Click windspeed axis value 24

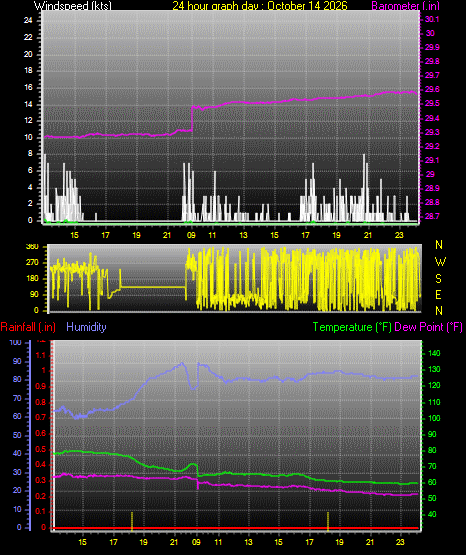(x=28, y=21)
